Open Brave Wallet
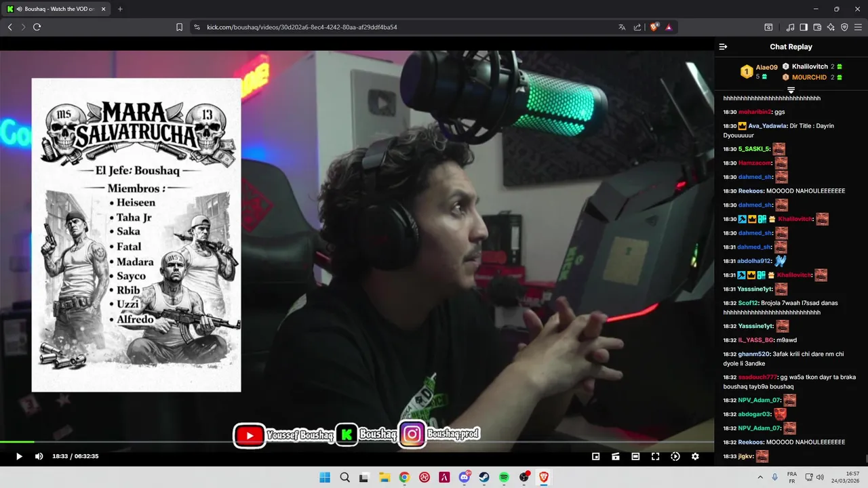The width and height of the screenshot is (868, 488). [x=817, y=27]
